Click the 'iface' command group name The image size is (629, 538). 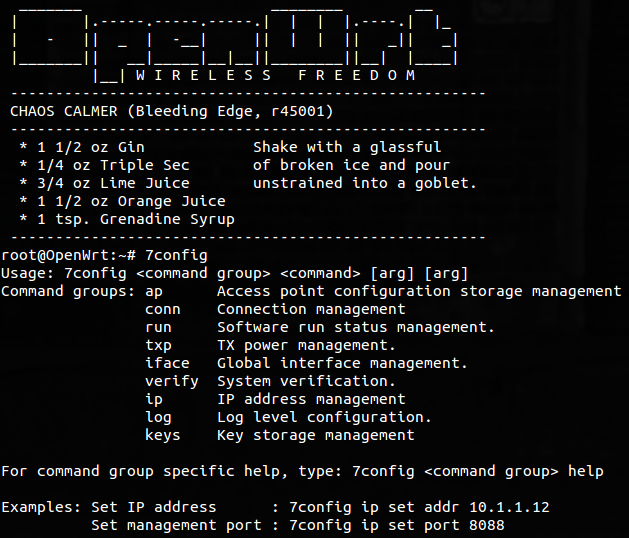[167, 363]
